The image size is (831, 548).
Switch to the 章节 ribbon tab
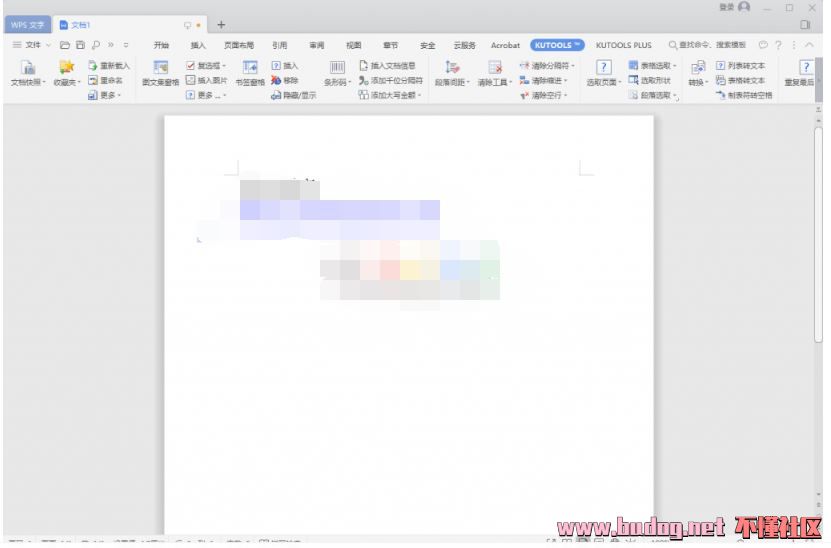click(391, 46)
